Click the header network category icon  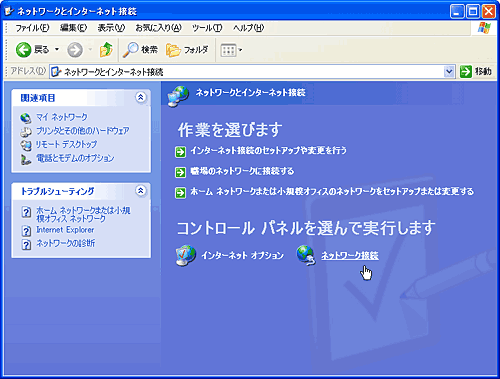tap(178, 97)
